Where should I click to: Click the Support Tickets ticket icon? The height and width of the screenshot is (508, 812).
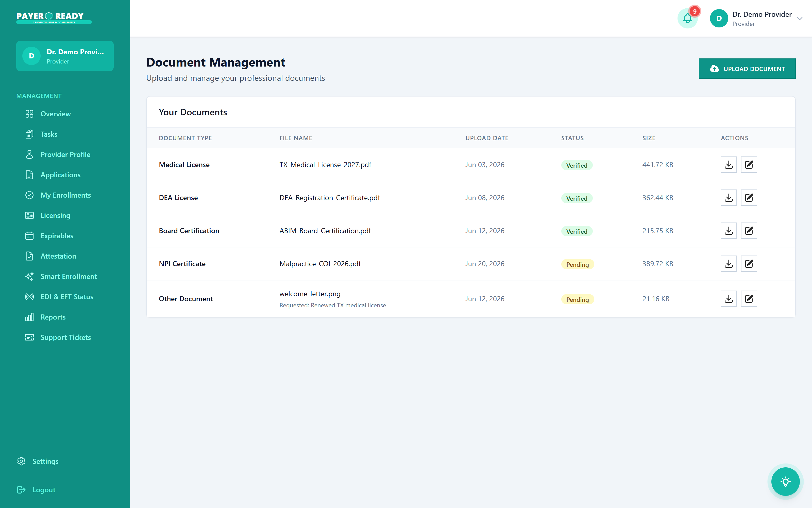coord(29,337)
